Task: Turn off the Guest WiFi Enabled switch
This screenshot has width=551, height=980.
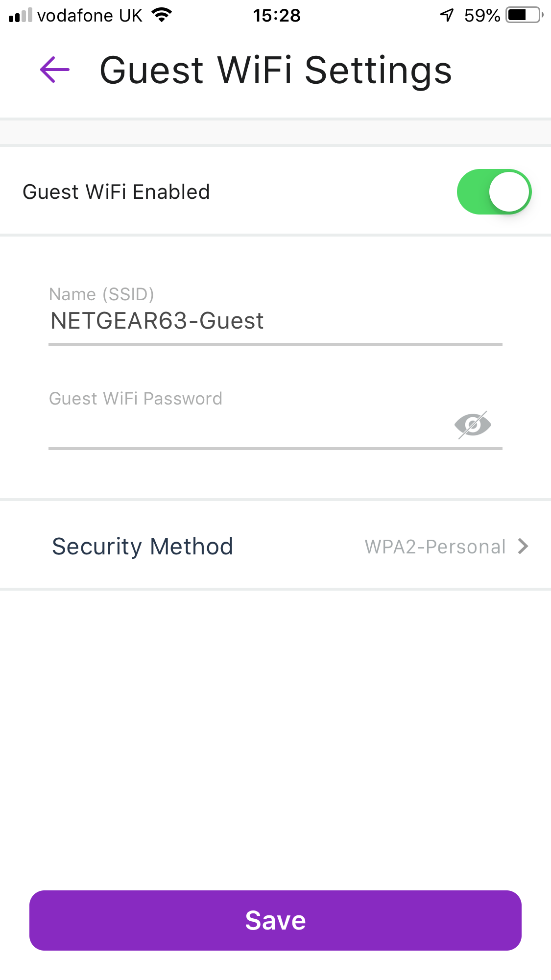Action: click(494, 192)
